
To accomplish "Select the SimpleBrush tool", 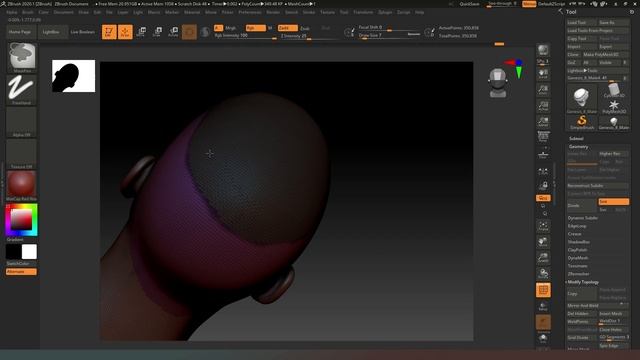I will click(582, 122).
